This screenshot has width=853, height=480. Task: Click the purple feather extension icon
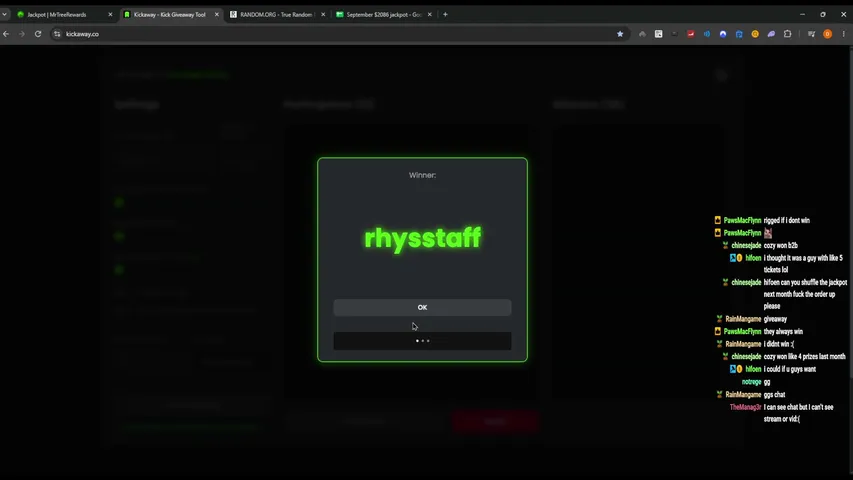771,34
